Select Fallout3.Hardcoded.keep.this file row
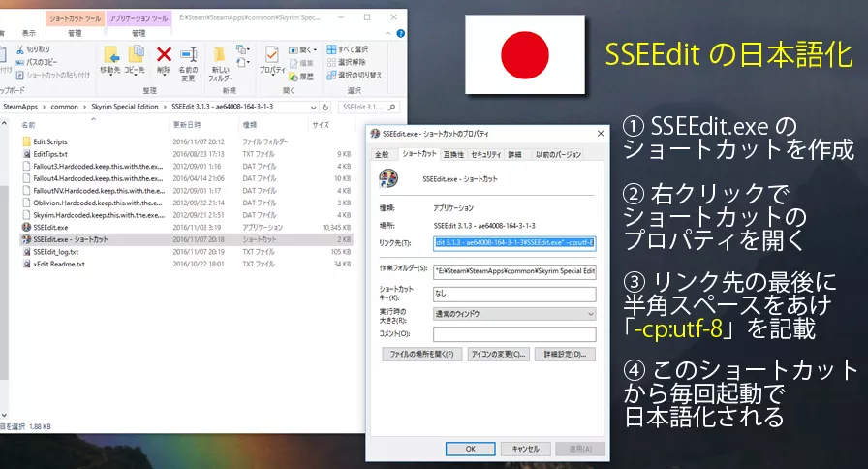Image resolution: width=868 pixels, height=469 pixels. [186, 166]
